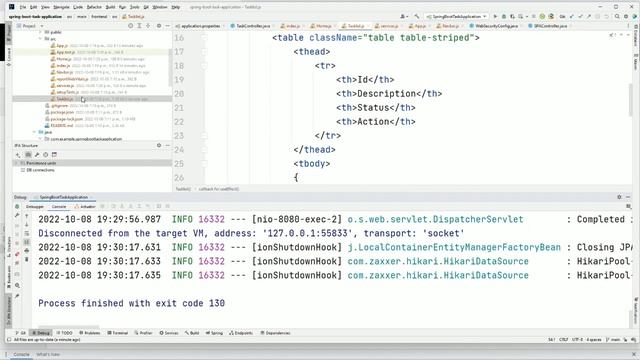The height and width of the screenshot is (360, 640).
Task: Open JPA Structure panel settings gear
Action: (159, 145)
